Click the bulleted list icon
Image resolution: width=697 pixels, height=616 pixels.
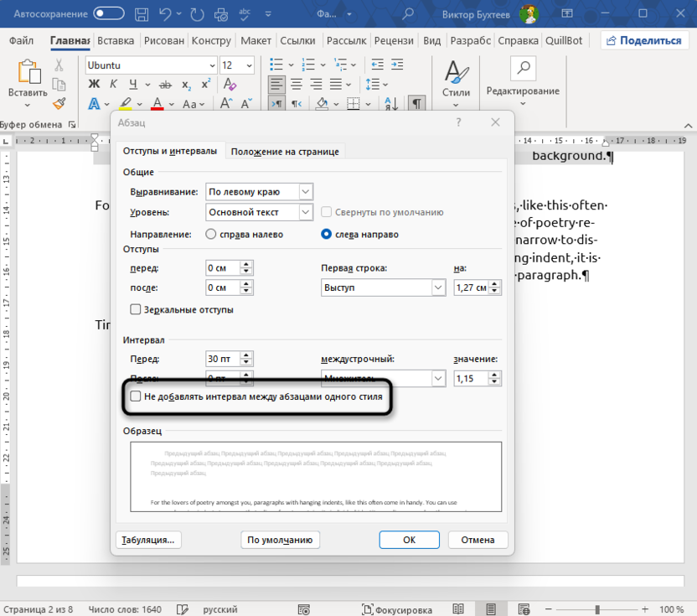click(276, 65)
